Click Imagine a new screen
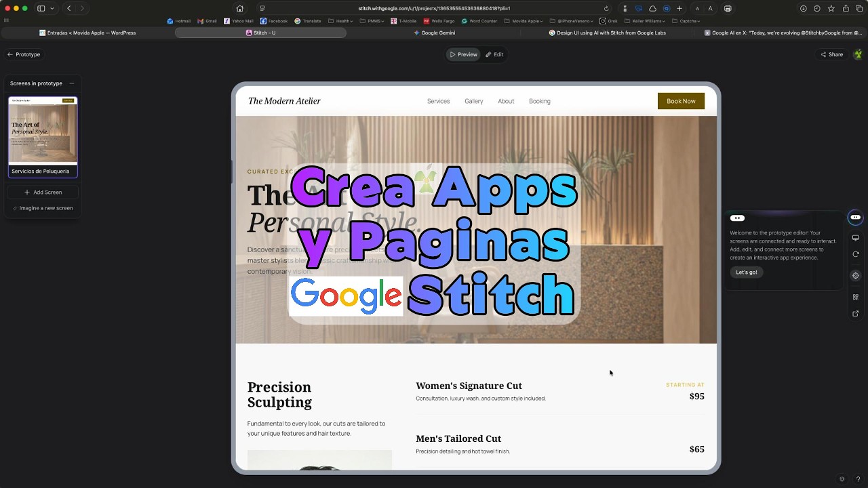 coord(43,208)
